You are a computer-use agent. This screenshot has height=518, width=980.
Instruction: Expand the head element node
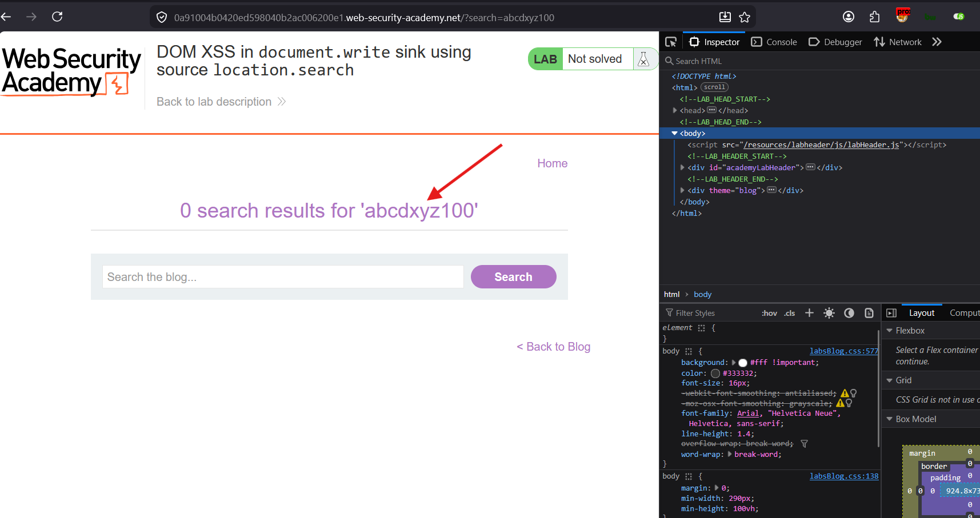coord(675,110)
